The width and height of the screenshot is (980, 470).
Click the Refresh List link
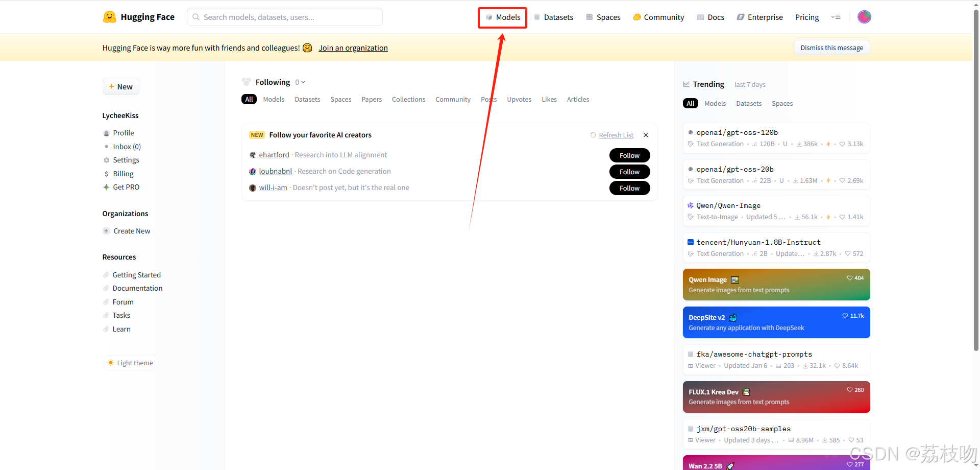point(616,135)
